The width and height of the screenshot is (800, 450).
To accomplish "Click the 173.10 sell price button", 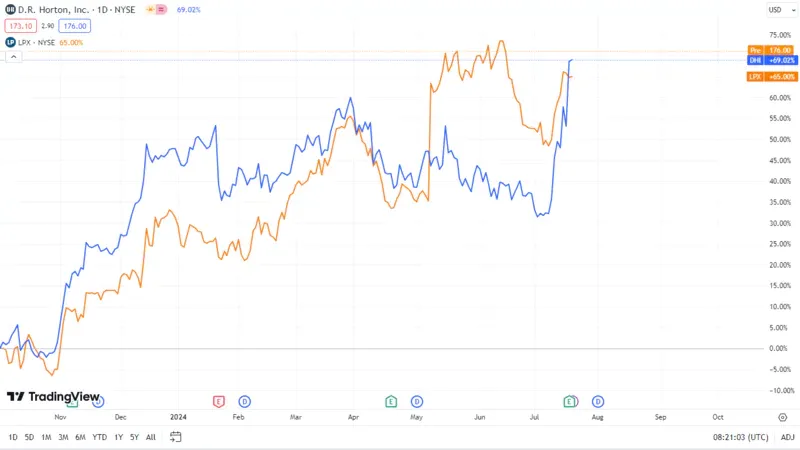I will click(x=20, y=26).
